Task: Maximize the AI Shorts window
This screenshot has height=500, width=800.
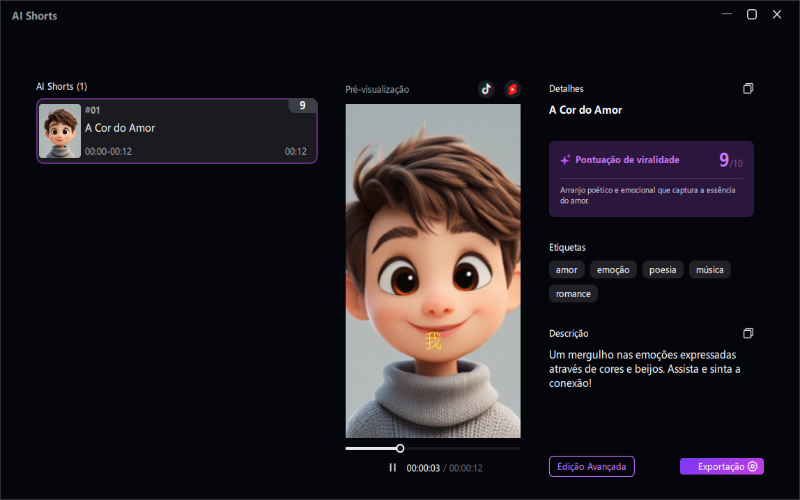Action: (752, 14)
